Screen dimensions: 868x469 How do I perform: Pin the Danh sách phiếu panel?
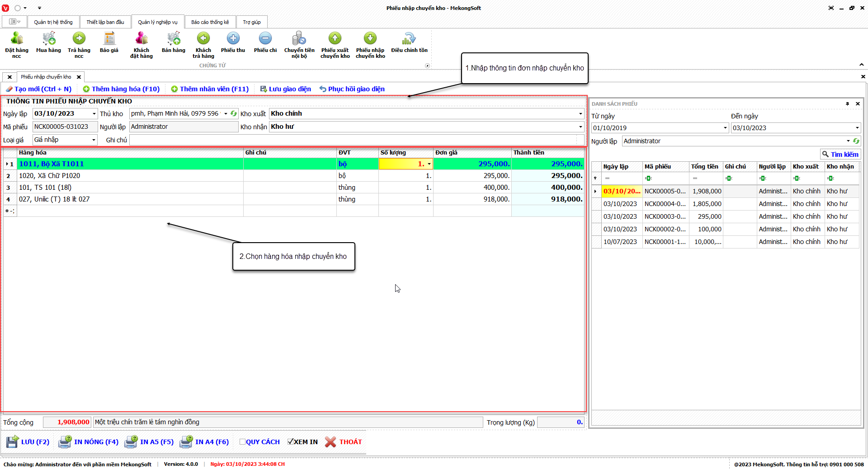click(x=847, y=104)
